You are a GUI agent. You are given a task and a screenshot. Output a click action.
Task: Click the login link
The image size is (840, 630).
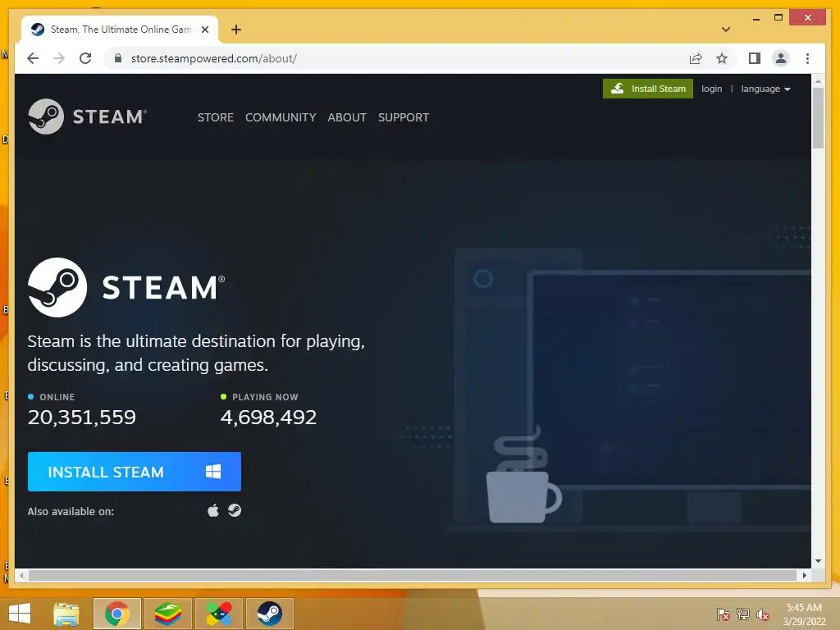[711, 89]
